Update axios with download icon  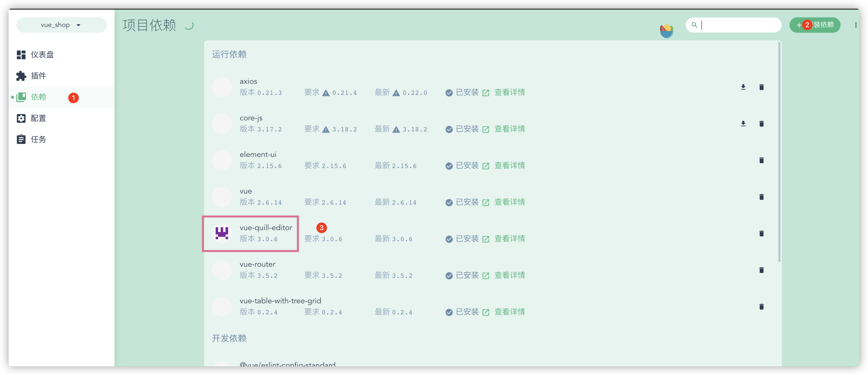click(x=743, y=87)
